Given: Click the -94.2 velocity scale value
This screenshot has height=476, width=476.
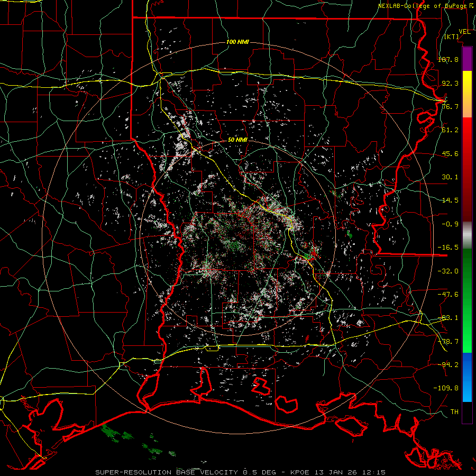Looking at the screenshot, I should 448,365.
